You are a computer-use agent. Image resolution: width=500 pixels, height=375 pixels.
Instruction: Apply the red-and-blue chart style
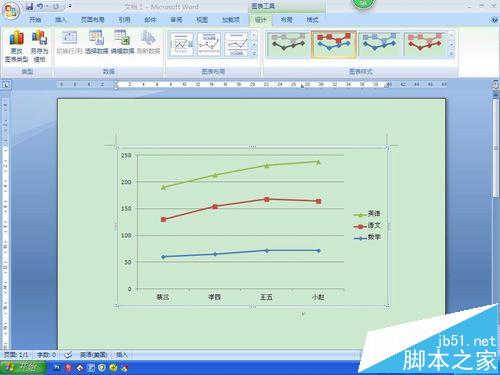tap(333, 44)
